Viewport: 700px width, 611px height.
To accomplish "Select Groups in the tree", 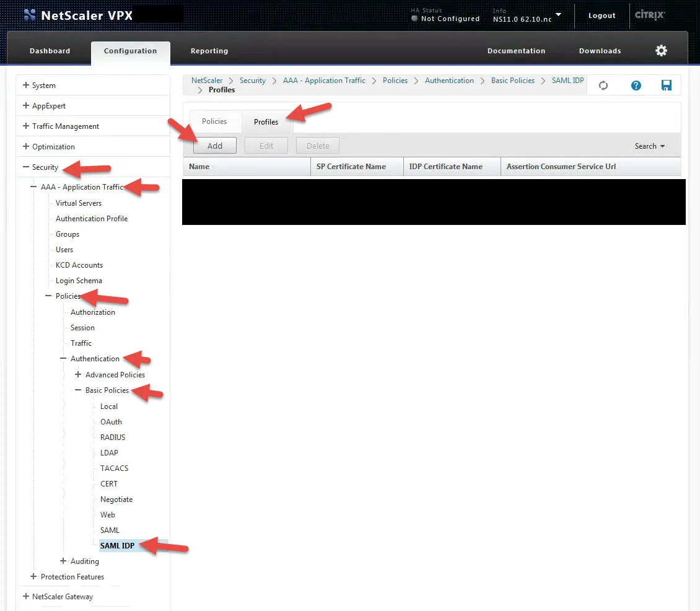I will point(68,234).
